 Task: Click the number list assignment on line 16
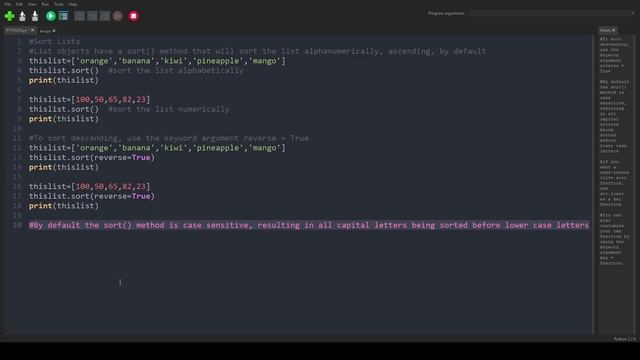click(89, 187)
